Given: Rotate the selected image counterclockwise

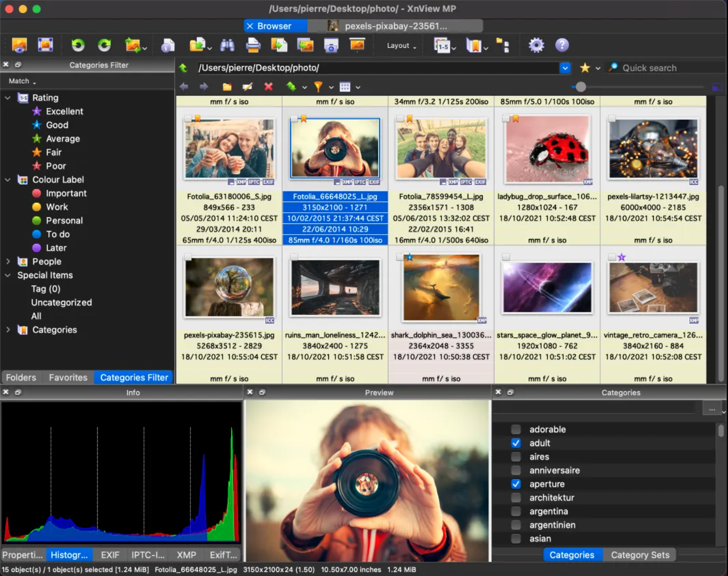Looking at the screenshot, I should pyautogui.click(x=77, y=45).
